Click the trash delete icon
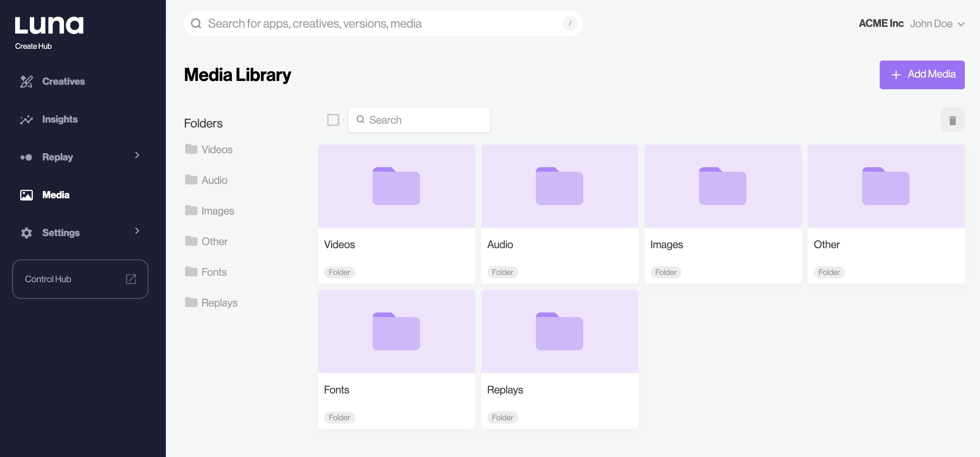Image resolution: width=980 pixels, height=457 pixels. (952, 120)
